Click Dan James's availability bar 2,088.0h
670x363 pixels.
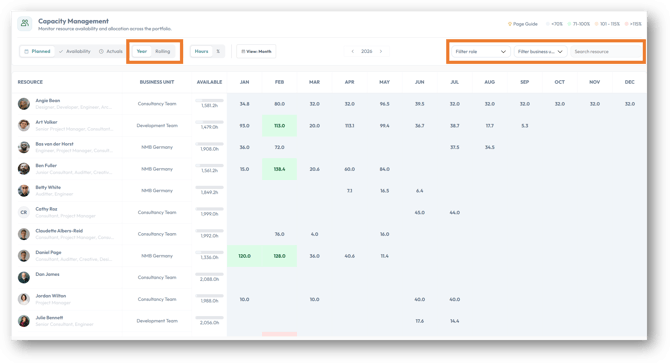coord(209,274)
